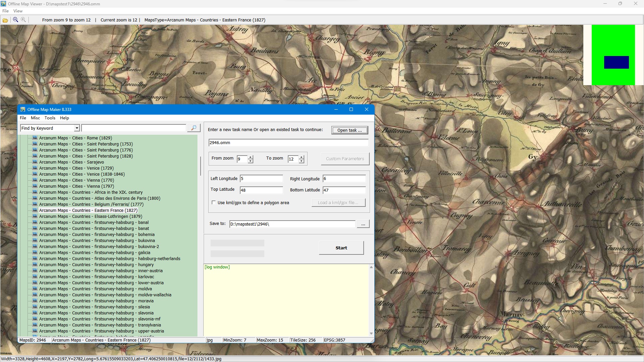Click icon beside Belgium /Ferraris/ (1777)
The width and height of the screenshot is (644, 362).
click(x=35, y=204)
